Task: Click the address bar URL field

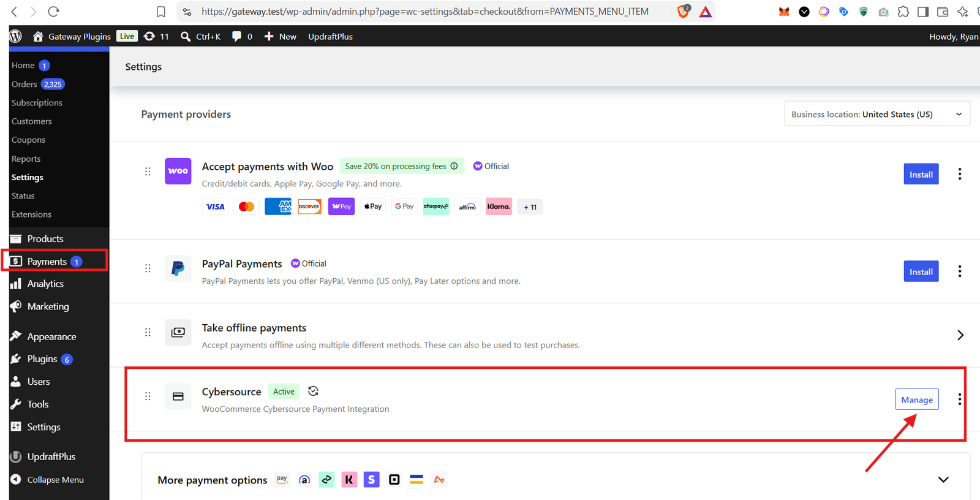Action: pyautogui.click(x=425, y=12)
